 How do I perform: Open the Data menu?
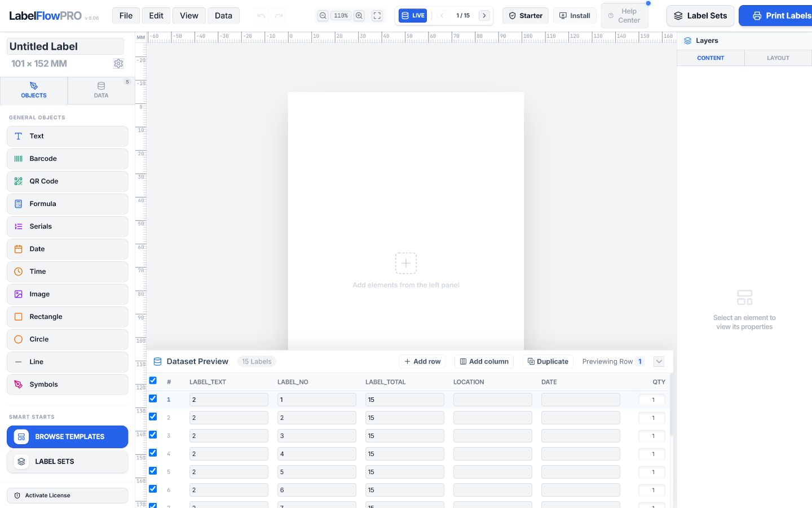pyautogui.click(x=223, y=16)
